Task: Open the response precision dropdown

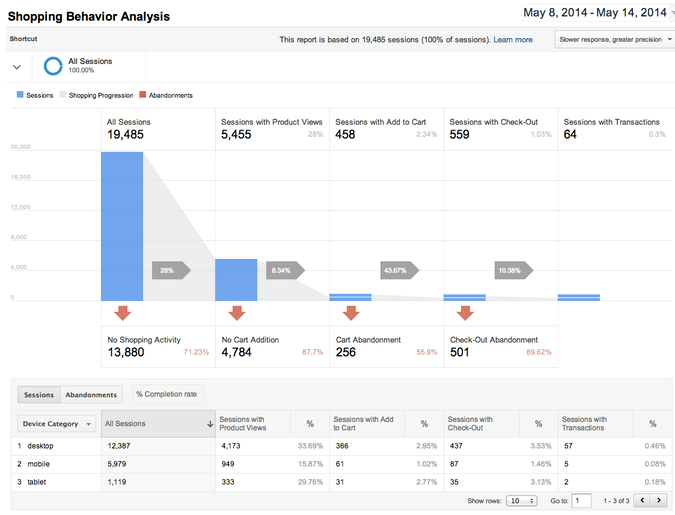Action: (x=614, y=40)
